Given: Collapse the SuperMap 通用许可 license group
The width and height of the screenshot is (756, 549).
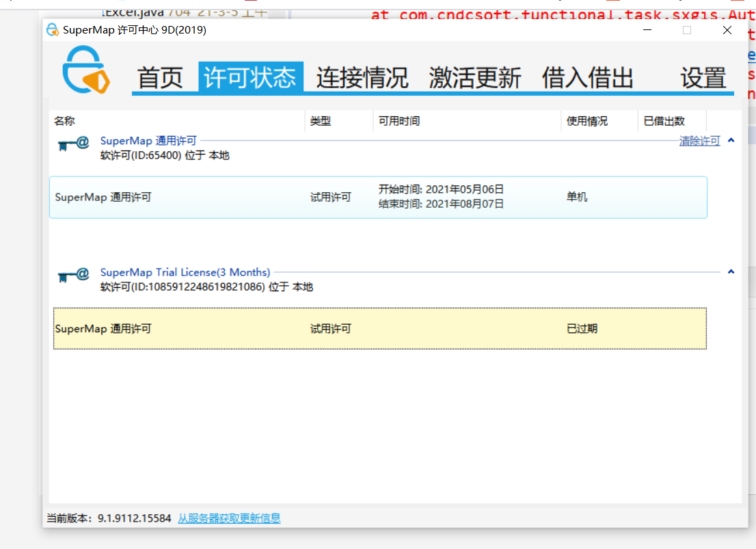Looking at the screenshot, I should click(731, 140).
